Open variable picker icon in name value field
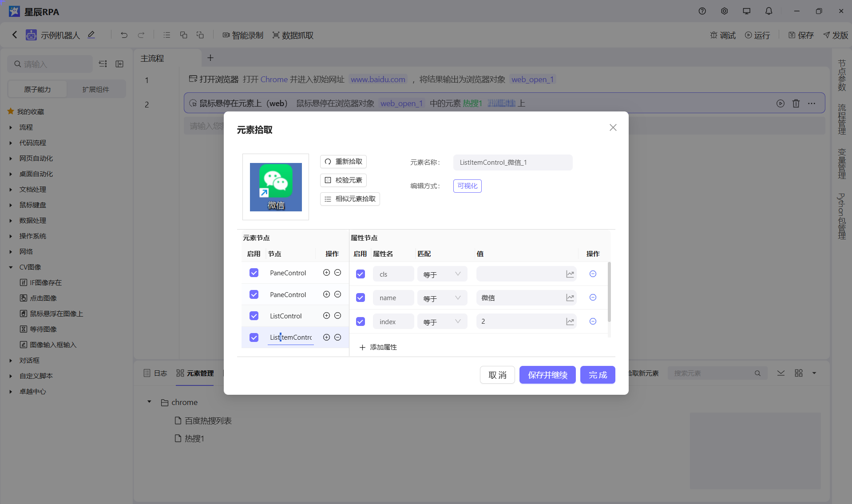852x504 pixels. coord(570,298)
